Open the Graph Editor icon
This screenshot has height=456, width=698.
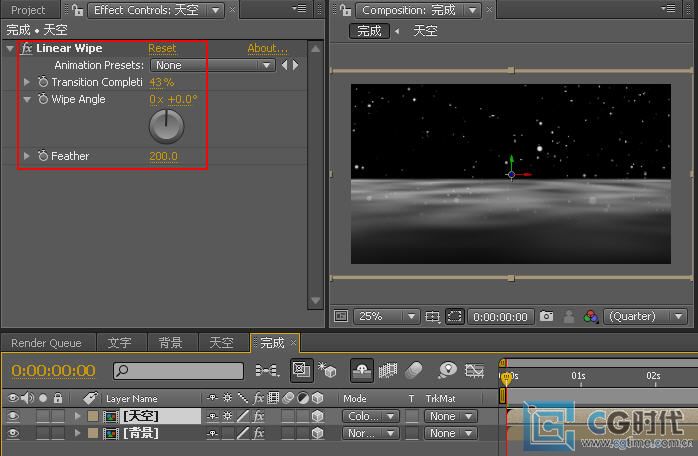tap(475, 370)
